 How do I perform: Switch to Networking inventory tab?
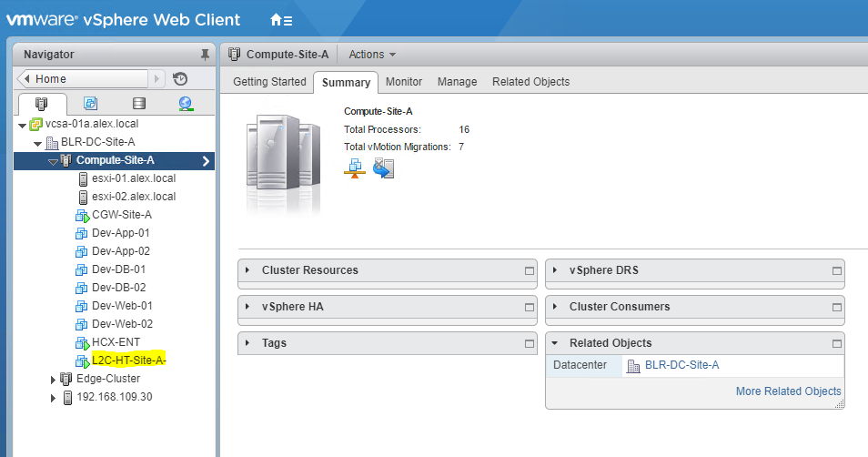[x=186, y=104]
